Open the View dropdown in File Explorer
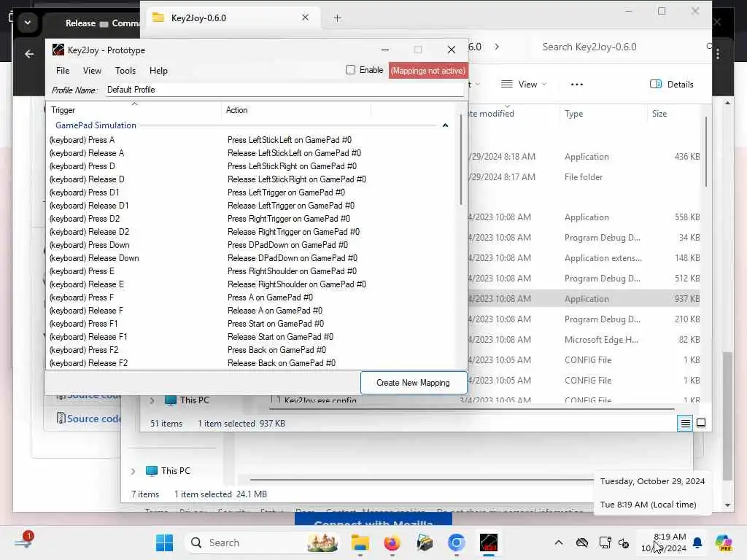Screen dimensions: 747x560 pos(524,85)
